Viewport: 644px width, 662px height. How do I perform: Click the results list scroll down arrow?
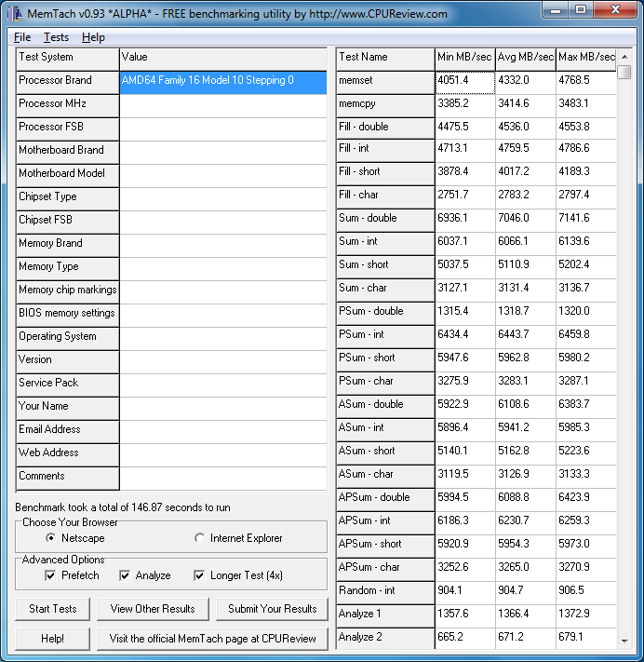624,641
